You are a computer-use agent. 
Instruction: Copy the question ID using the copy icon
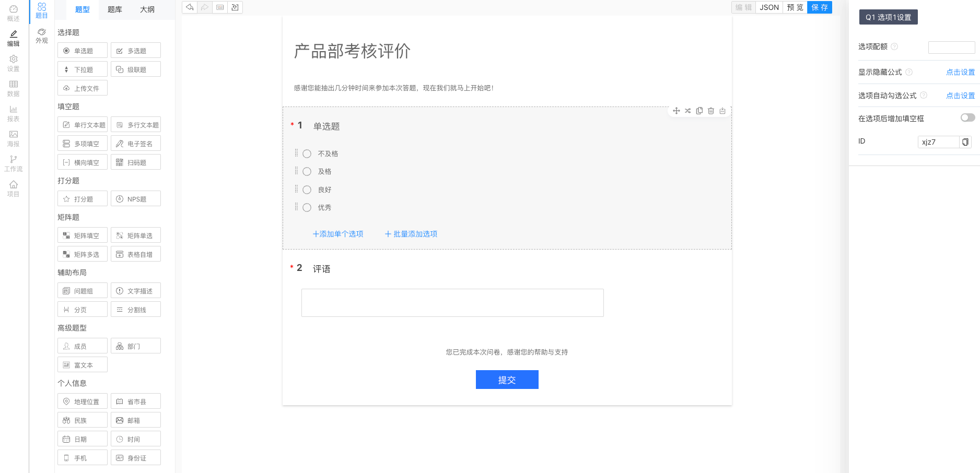(965, 141)
